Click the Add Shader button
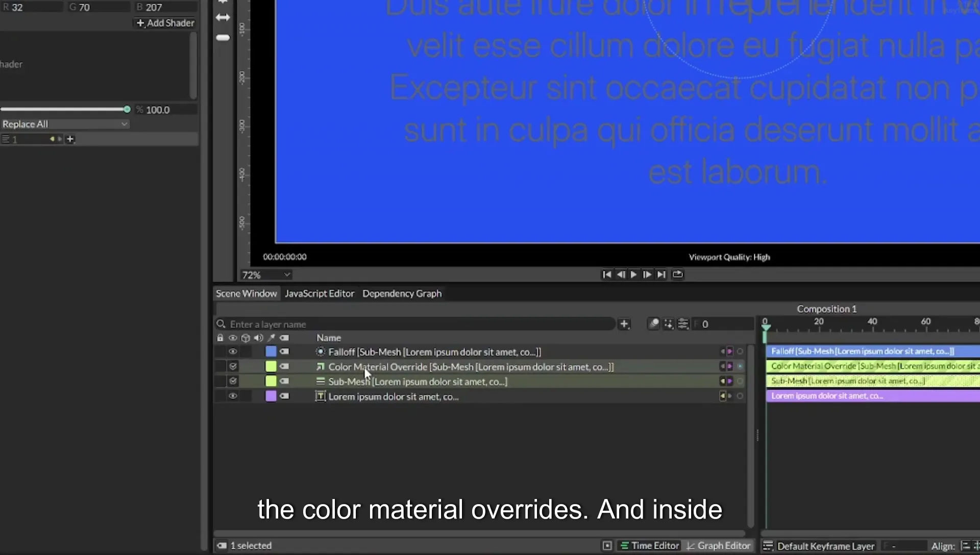 165,23
